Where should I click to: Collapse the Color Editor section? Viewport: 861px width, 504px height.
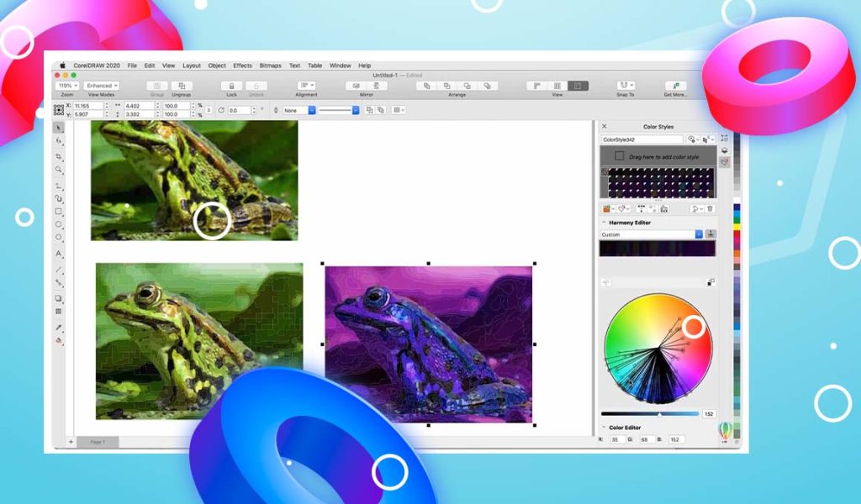click(604, 428)
